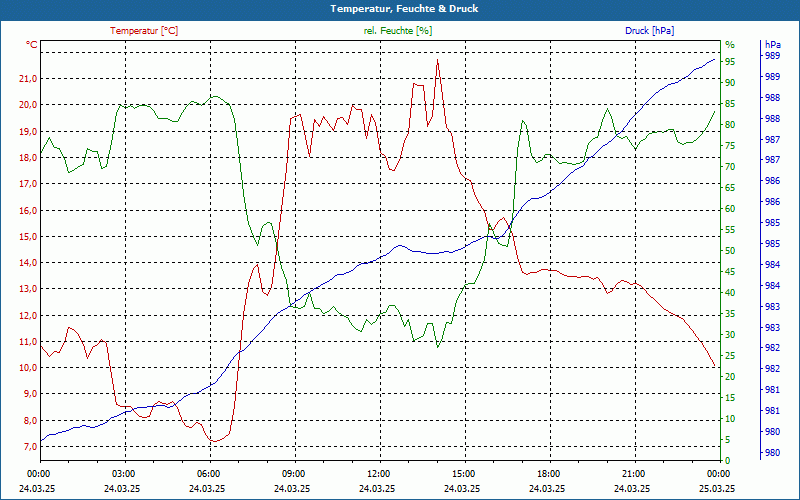Click the blue "hPa" axis unit label
Viewport: 800px width, 500px height.
773,45
